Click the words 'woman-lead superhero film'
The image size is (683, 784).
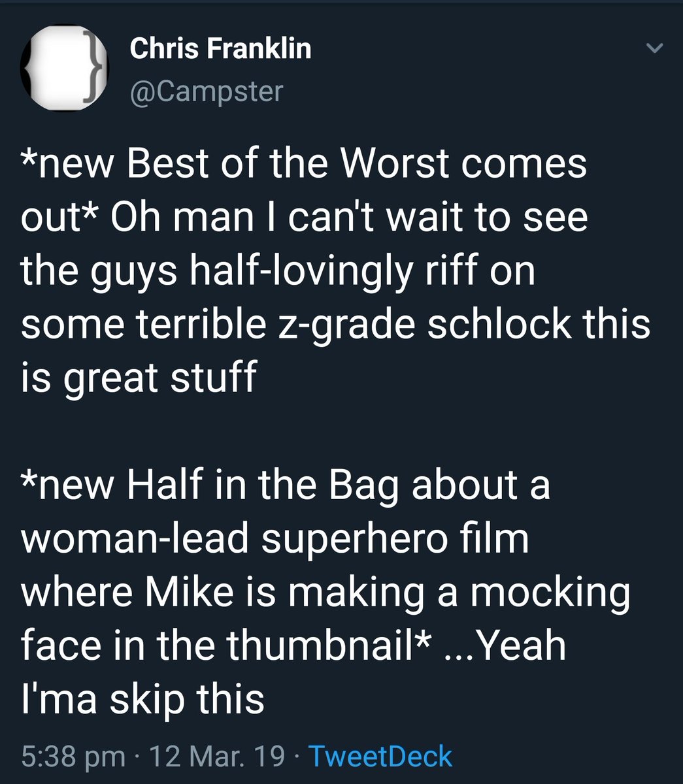pos(275,539)
